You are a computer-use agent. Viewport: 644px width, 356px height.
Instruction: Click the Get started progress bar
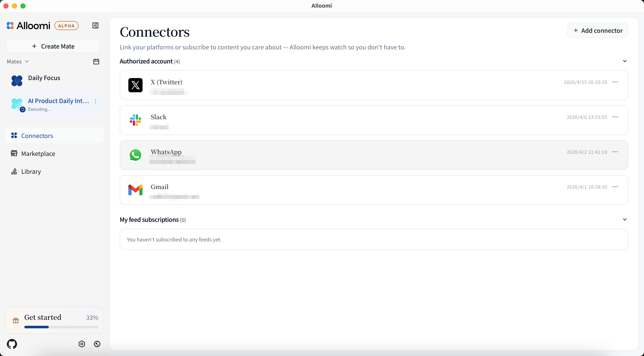pos(61,327)
